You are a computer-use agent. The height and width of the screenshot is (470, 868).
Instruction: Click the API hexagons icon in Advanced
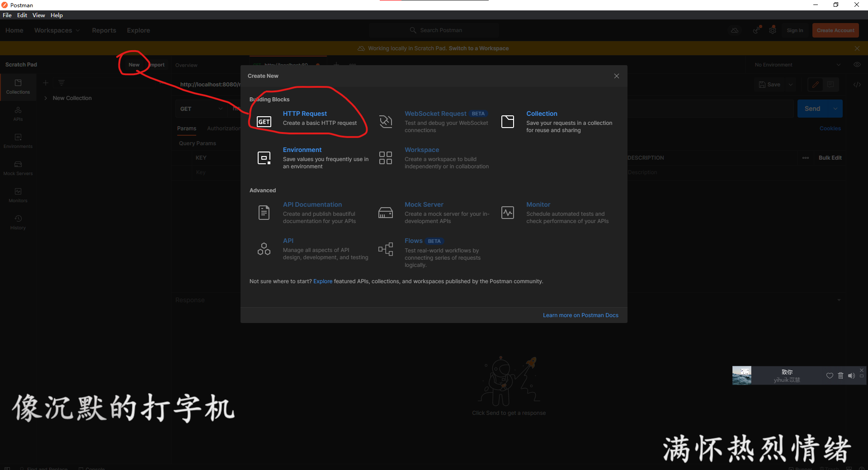point(264,249)
